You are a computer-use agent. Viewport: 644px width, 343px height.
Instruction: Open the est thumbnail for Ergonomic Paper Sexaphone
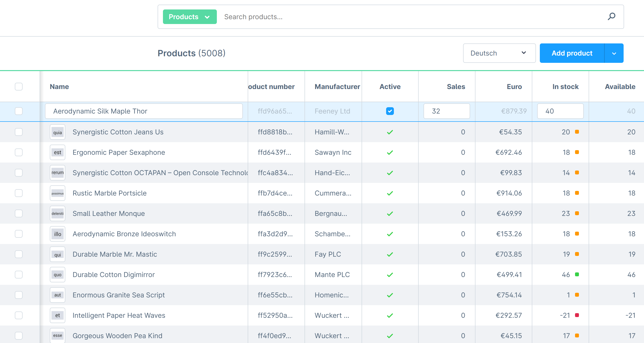[58, 152]
